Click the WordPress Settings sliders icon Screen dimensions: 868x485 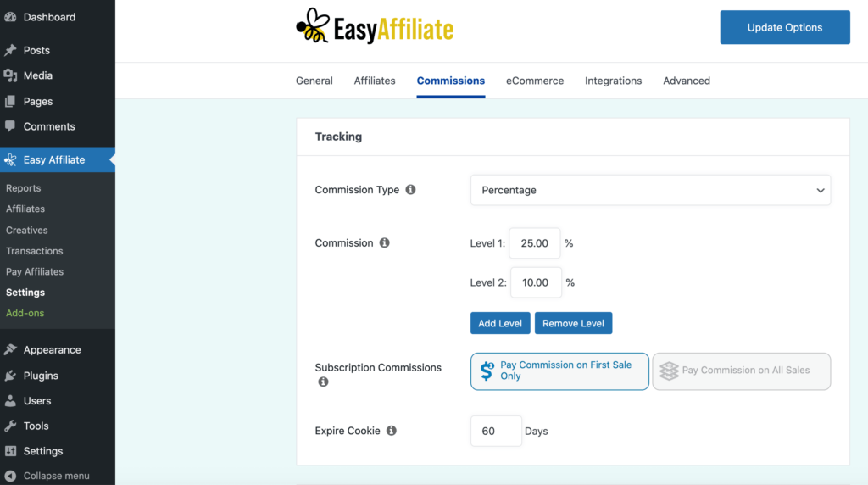10,451
